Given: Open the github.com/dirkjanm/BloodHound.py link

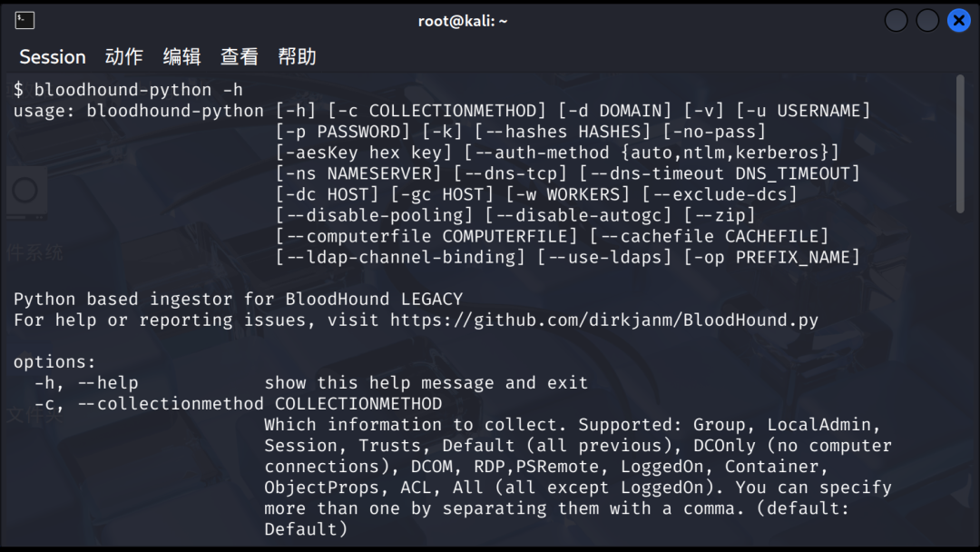Looking at the screenshot, I should pos(604,320).
